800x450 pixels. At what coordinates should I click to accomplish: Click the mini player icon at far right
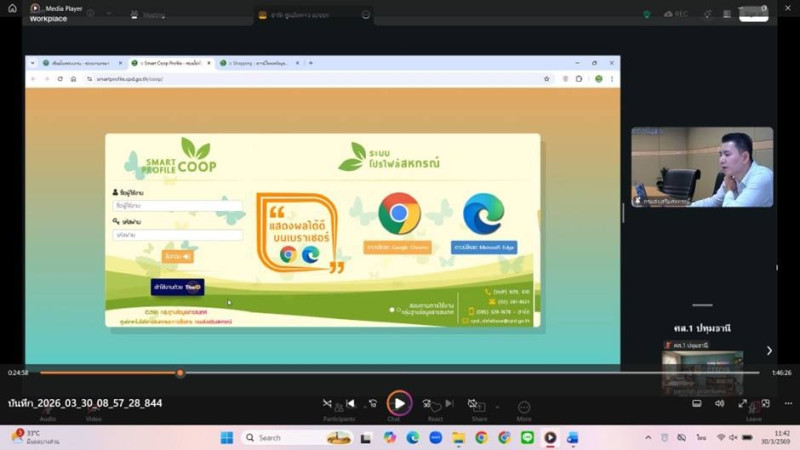pyautogui.click(x=765, y=404)
